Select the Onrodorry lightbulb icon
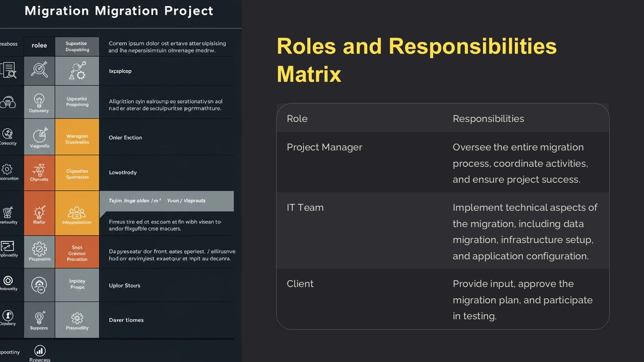The width and height of the screenshot is (644, 362). (x=39, y=101)
